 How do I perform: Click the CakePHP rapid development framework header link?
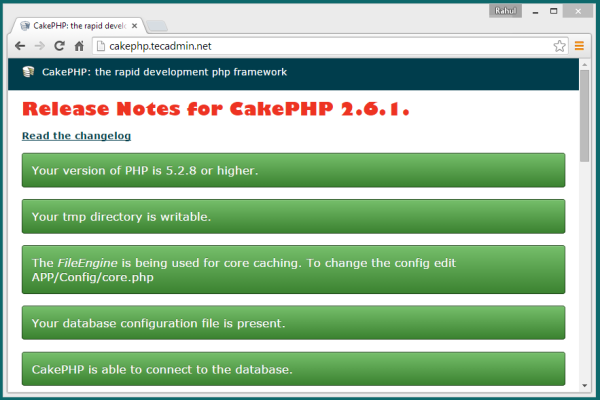click(x=165, y=72)
